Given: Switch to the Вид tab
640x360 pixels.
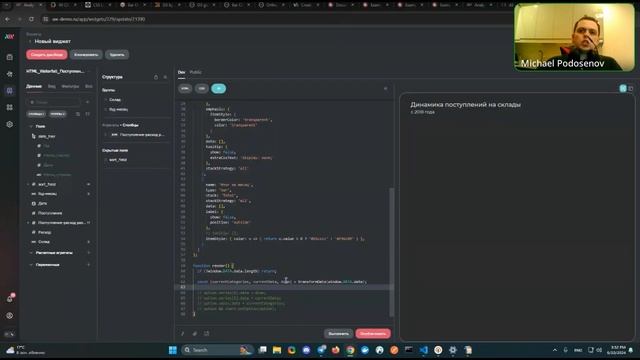Looking at the screenshot, I should pyautogui.click(x=52, y=86).
